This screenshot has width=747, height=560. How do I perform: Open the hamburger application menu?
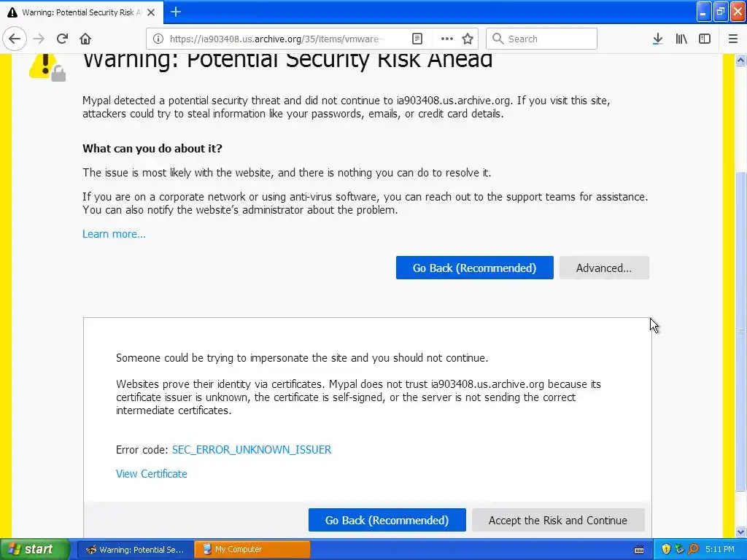click(x=733, y=39)
